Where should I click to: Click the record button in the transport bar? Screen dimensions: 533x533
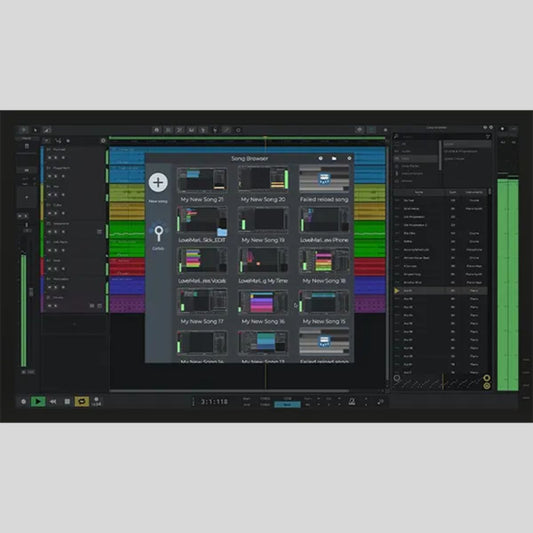(x=23, y=401)
